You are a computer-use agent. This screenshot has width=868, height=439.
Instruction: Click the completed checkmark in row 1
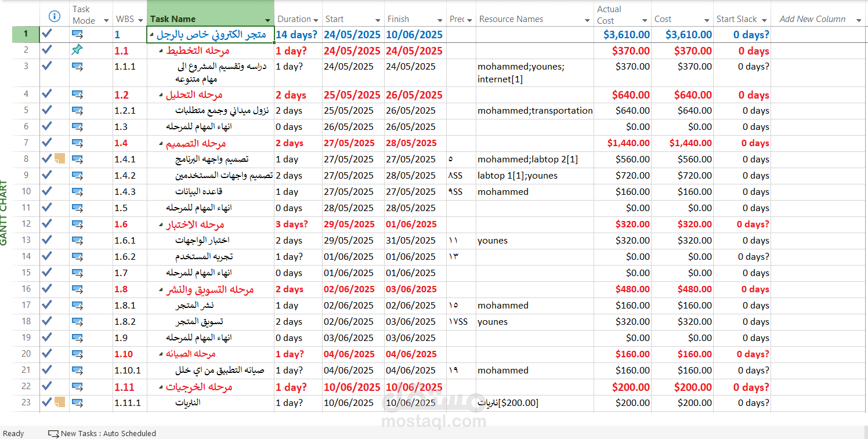pyautogui.click(x=47, y=34)
